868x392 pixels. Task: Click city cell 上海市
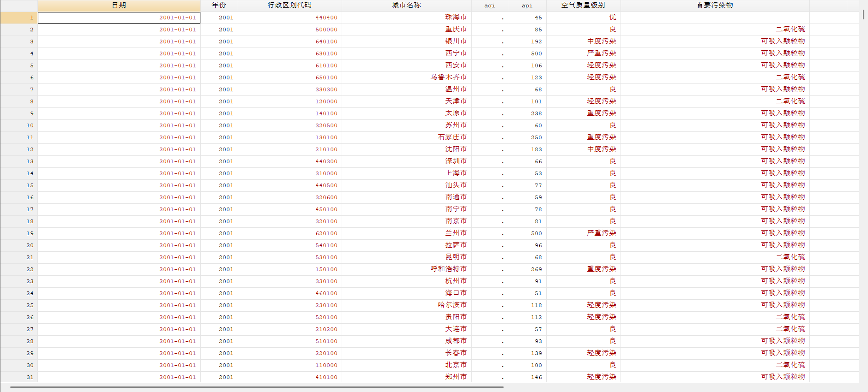406,173
